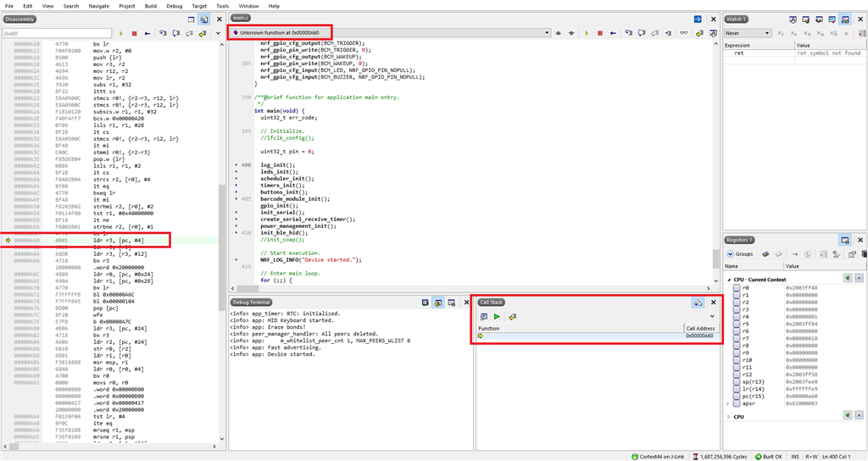This screenshot has height=461, width=868.
Task: Stop debugging from main.c editor toolbar
Action: click(600, 33)
